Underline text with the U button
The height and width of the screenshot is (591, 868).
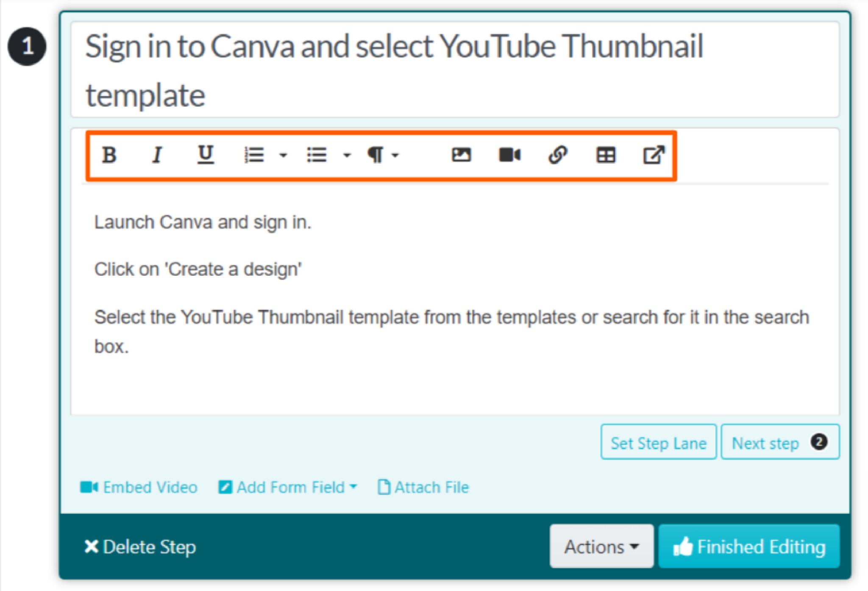click(x=206, y=155)
